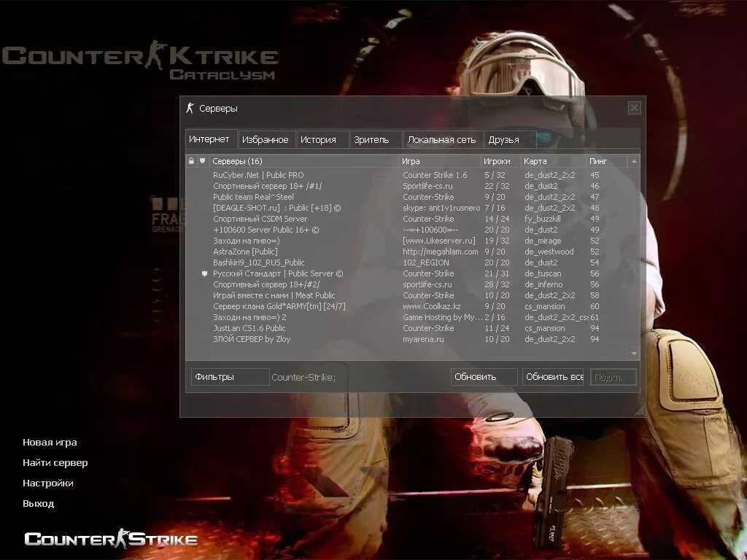Click the Counter-Strike; filter status text
The width and height of the screenshot is (747, 560).
point(303,377)
